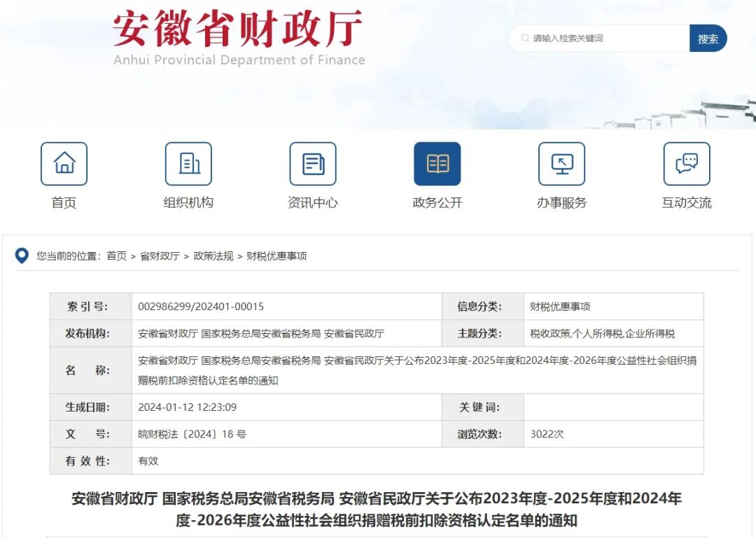
Task: Click the 首页 breadcrumb link
Action: pos(114,256)
